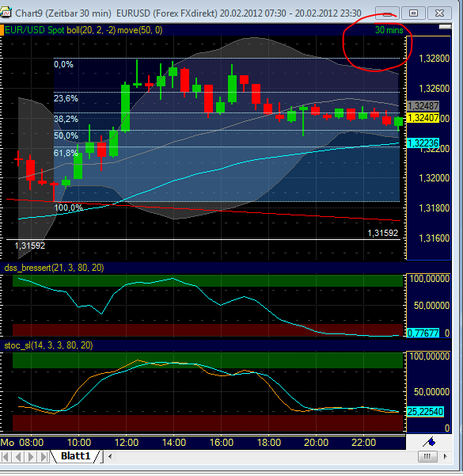Click the 50,0% Fibonacci level label
463x476 pixels.
click(x=66, y=135)
